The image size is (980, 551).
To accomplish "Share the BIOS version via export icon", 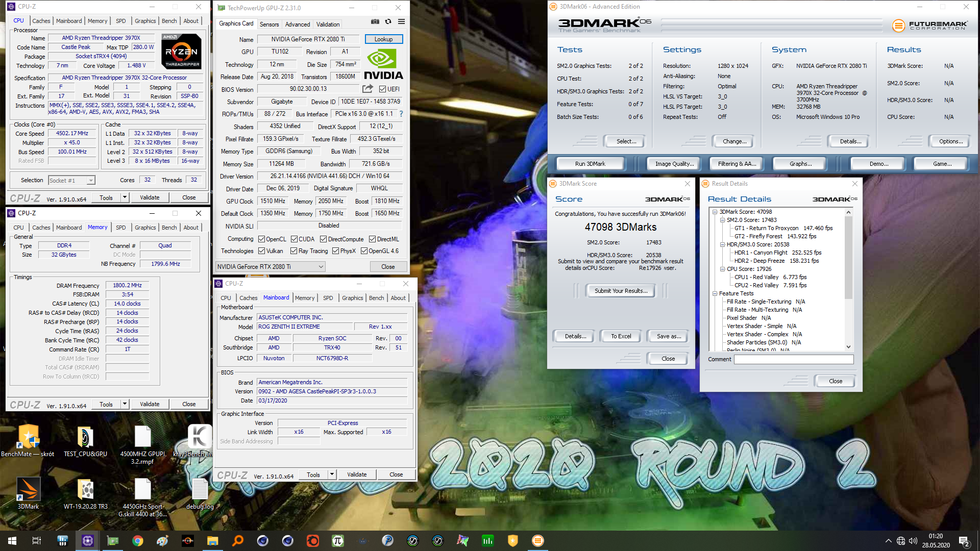I will (367, 89).
